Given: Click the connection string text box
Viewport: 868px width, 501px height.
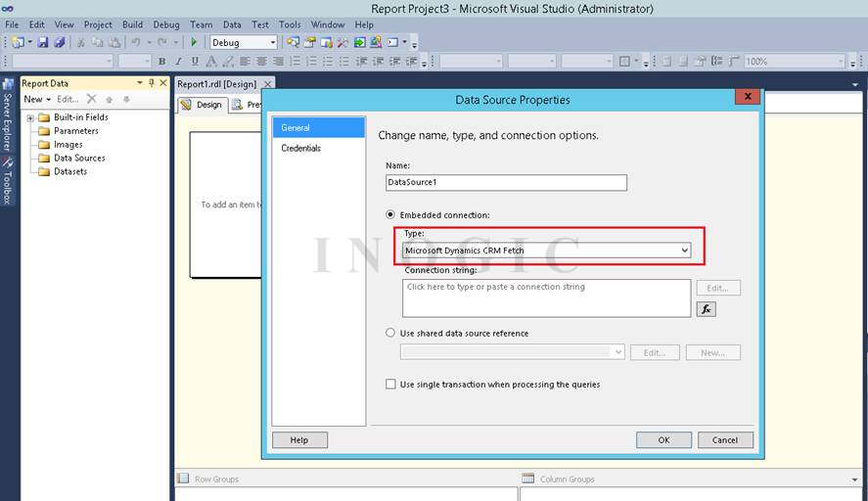Looking at the screenshot, I should pos(546,297).
